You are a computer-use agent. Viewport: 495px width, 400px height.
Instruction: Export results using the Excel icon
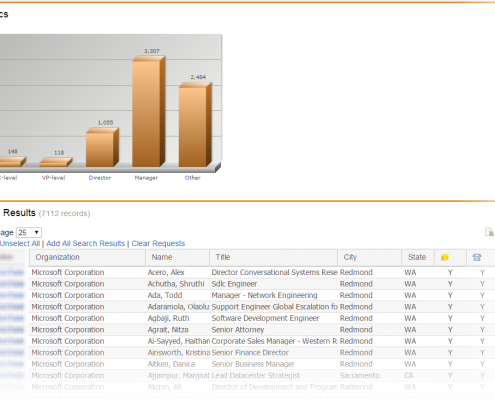point(489,232)
